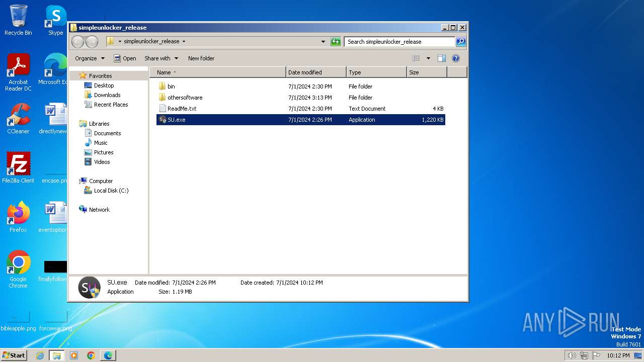This screenshot has height=362, width=644.
Task: Click the search magnifier icon
Action: pyautogui.click(x=461, y=42)
